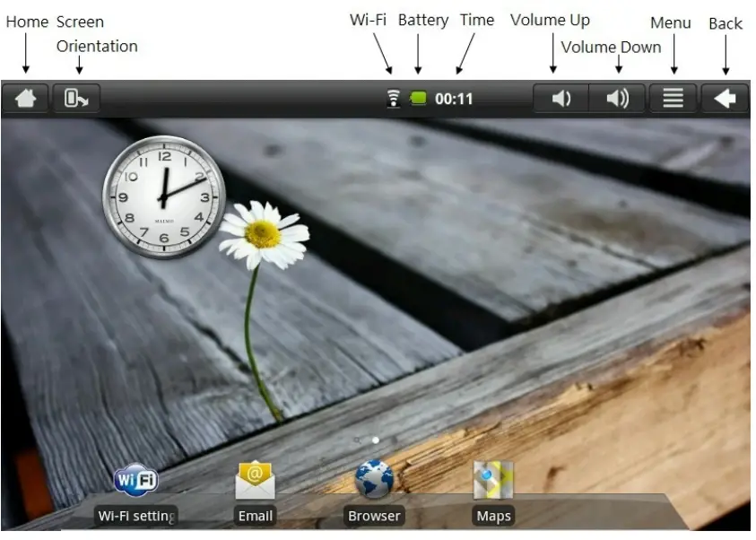This screenshot has height=540, width=756.
Task: Open the Maps app icon
Action: tap(493, 480)
